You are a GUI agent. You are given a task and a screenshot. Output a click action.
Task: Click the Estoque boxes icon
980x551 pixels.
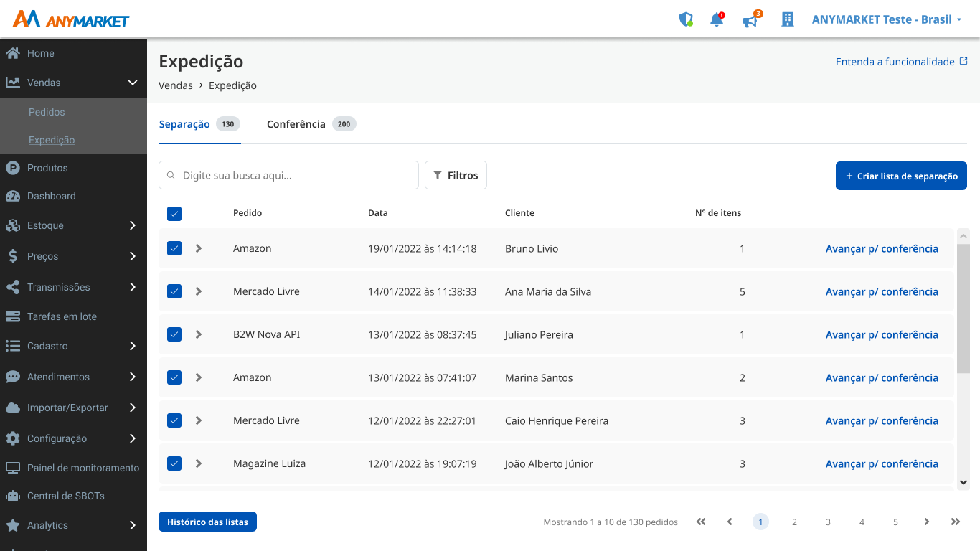coord(12,225)
